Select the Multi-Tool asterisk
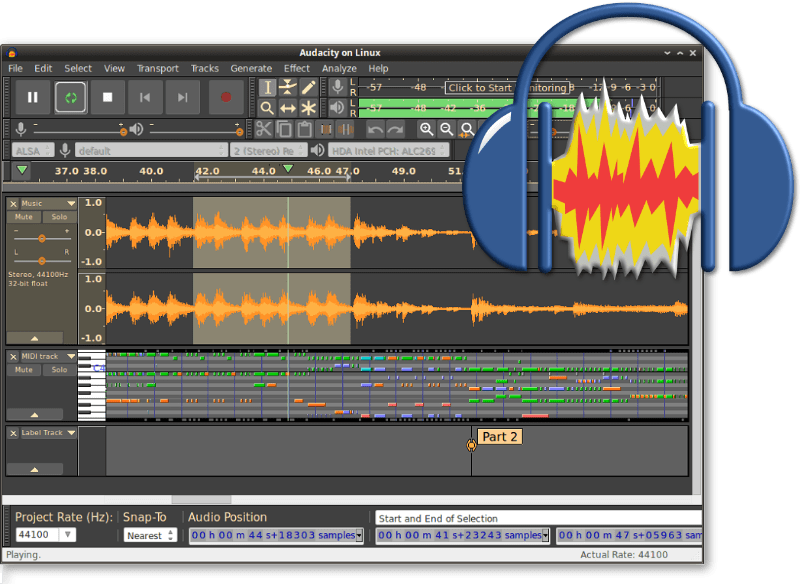This screenshot has height=584, width=800. (308, 108)
